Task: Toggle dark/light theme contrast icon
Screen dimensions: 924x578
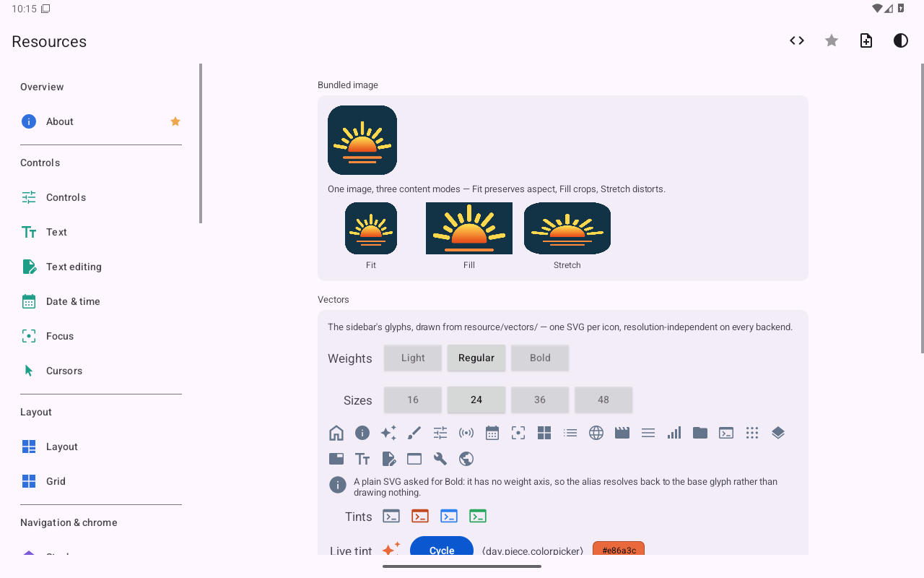Action: (901, 40)
